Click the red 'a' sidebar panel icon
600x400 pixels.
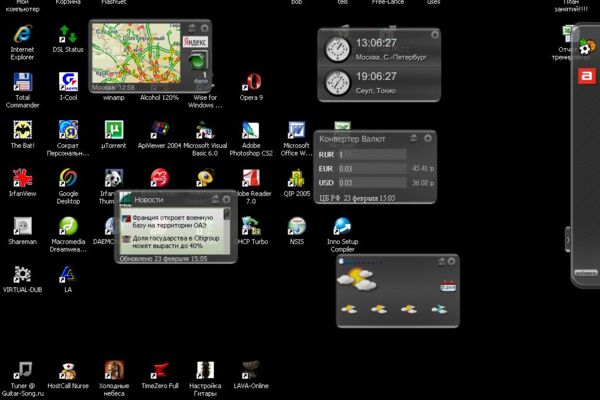[x=587, y=76]
